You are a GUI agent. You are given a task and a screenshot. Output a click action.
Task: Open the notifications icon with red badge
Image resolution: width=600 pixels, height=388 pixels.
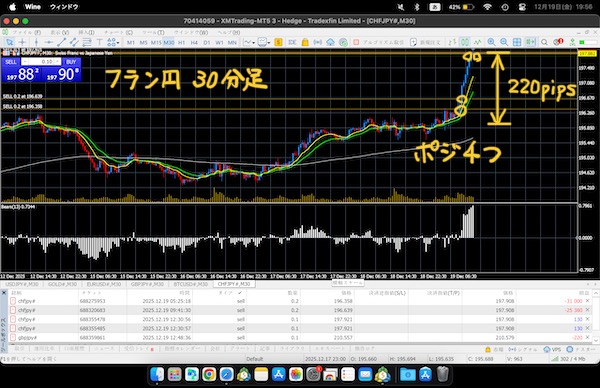558,42
